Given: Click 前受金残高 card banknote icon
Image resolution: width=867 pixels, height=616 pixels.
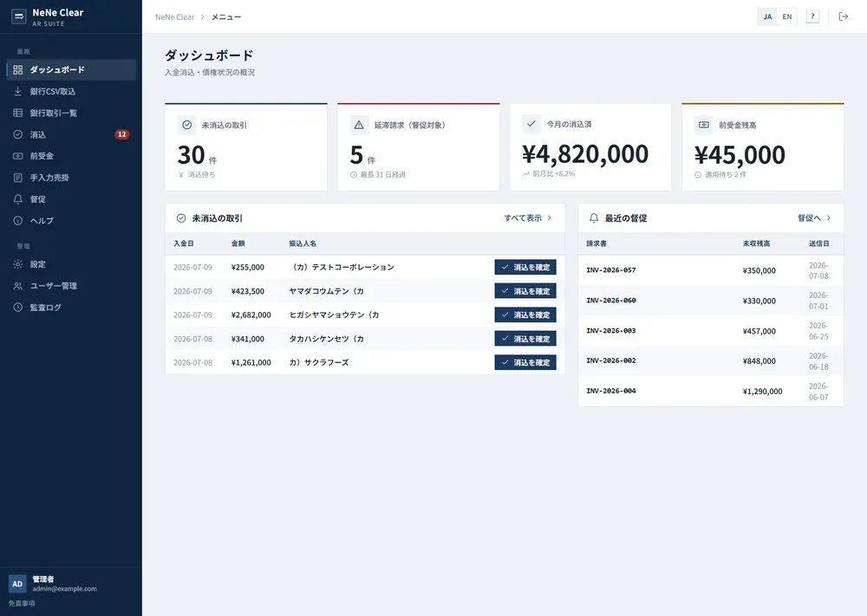Looking at the screenshot, I should pyautogui.click(x=704, y=125).
